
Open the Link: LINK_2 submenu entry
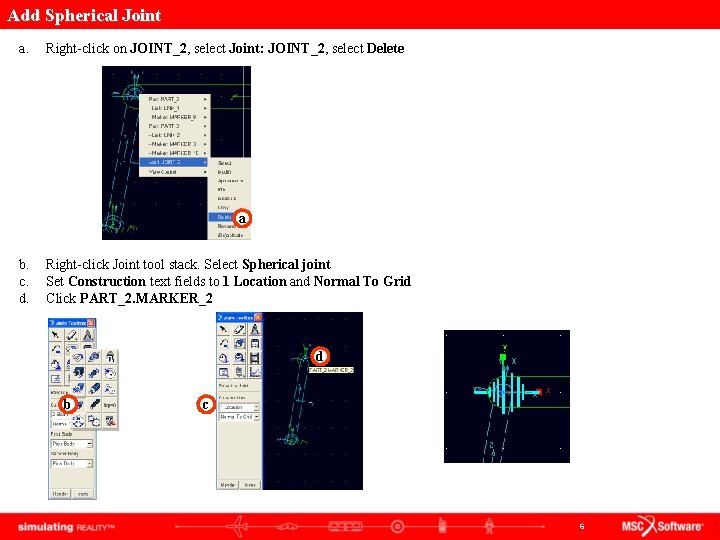click(174, 135)
